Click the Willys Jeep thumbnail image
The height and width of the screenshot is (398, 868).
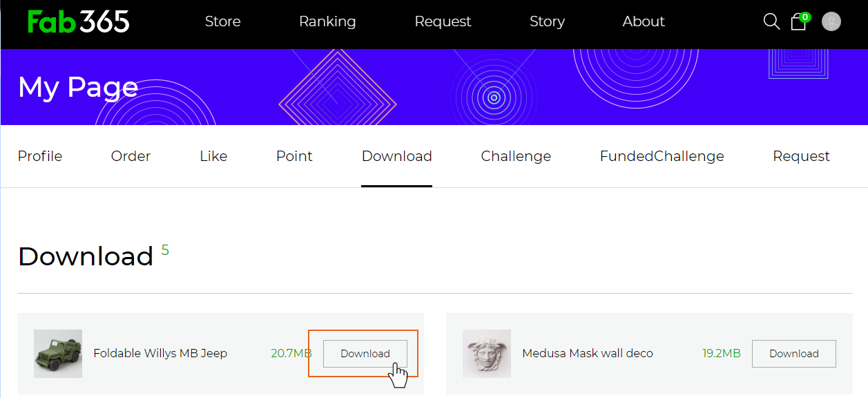pyautogui.click(x=58, y=353)
